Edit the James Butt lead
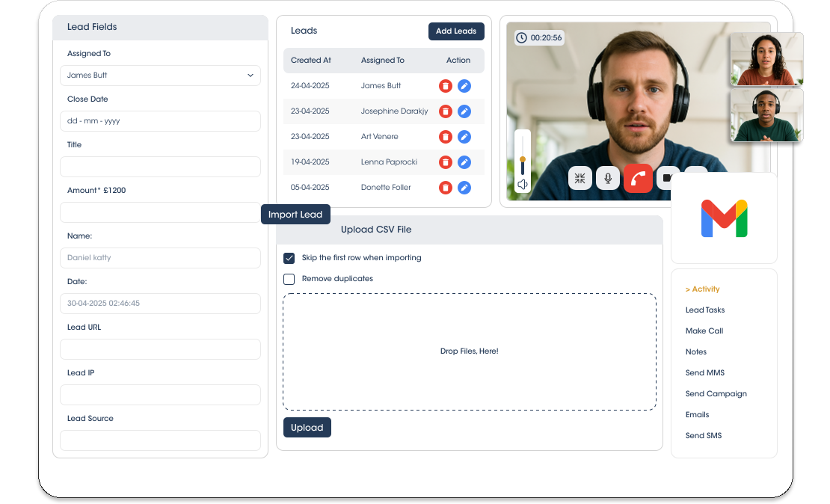This screenshot has height=504, width=830. [464, 86]
